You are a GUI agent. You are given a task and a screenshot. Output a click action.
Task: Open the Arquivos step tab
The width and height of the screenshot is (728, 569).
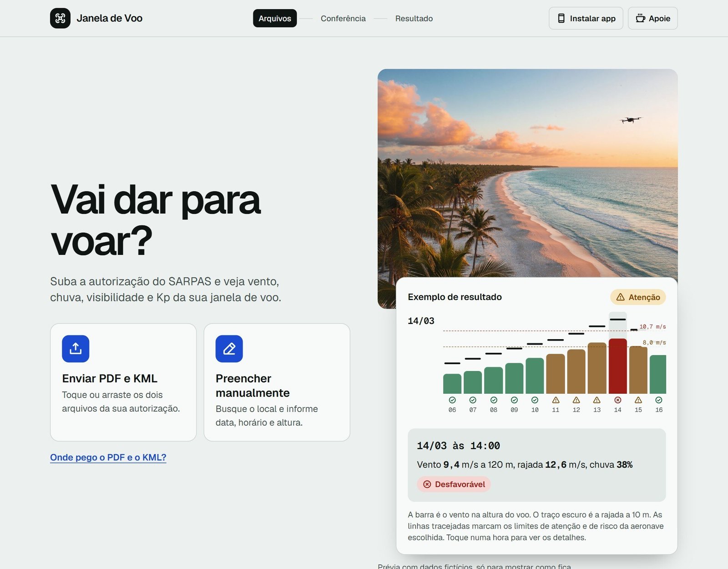[275, 18]
